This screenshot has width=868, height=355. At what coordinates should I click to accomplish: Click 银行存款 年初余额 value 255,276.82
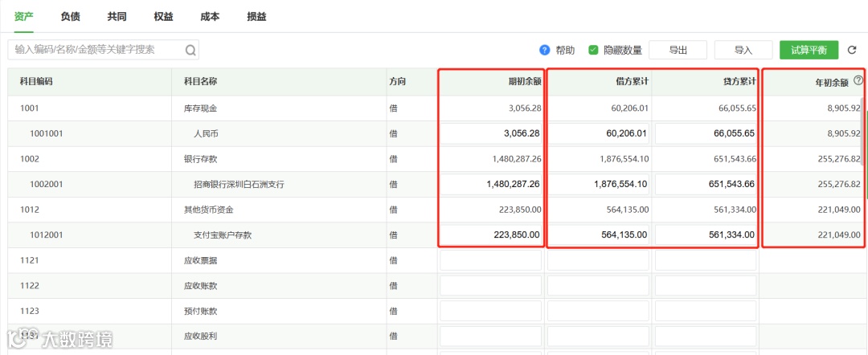(x=837, y=159)
